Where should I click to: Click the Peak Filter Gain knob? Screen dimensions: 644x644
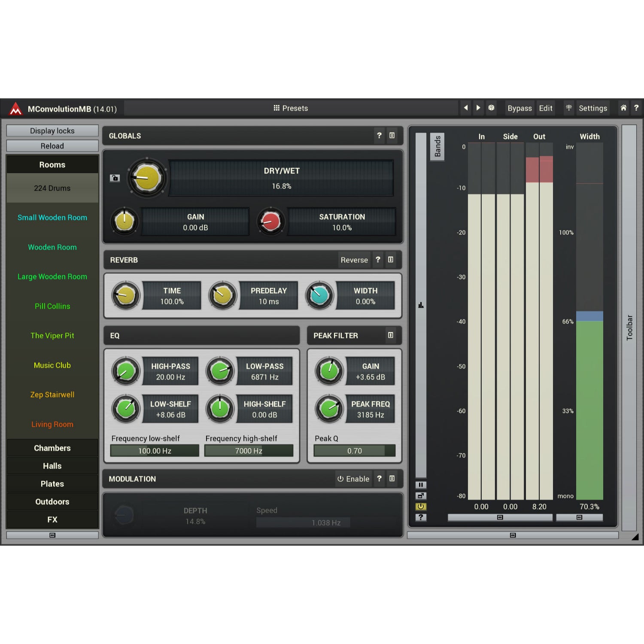(x=329, y=371)
